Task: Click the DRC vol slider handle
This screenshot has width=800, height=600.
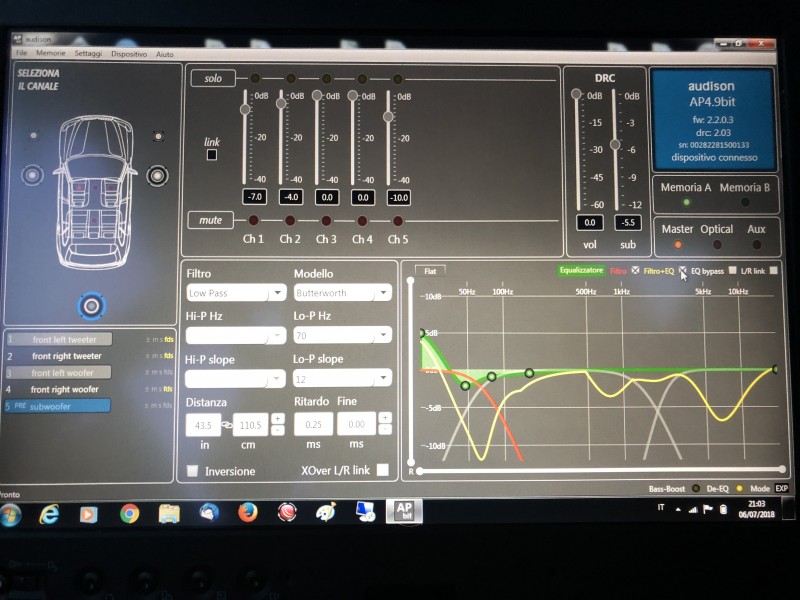Action: 576,94
